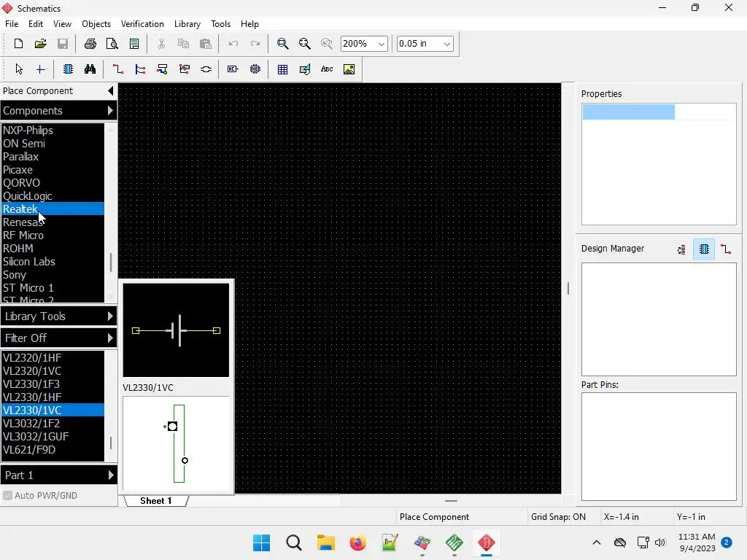Open the find binoculars tool
The image size is (747, 560).
tap(90, 69)
